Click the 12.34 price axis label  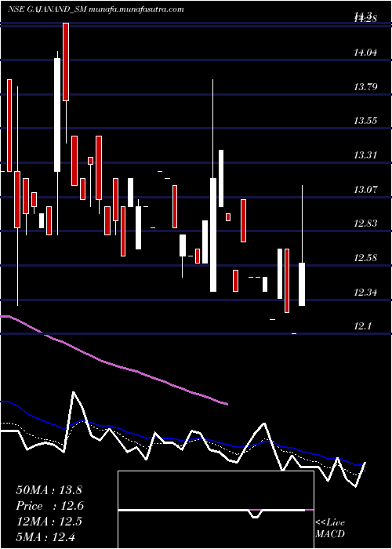(x=365, y=292)
